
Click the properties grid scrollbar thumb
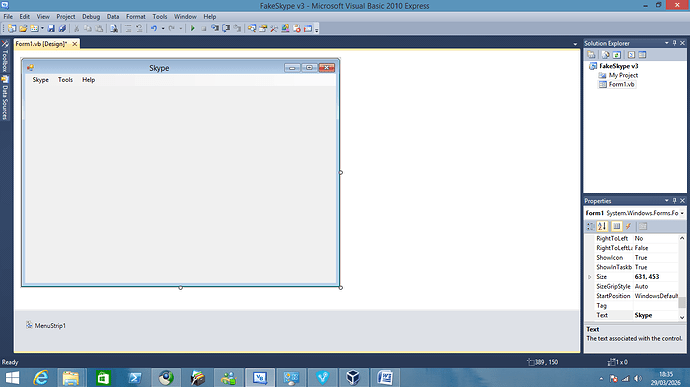tap(682, 302)
